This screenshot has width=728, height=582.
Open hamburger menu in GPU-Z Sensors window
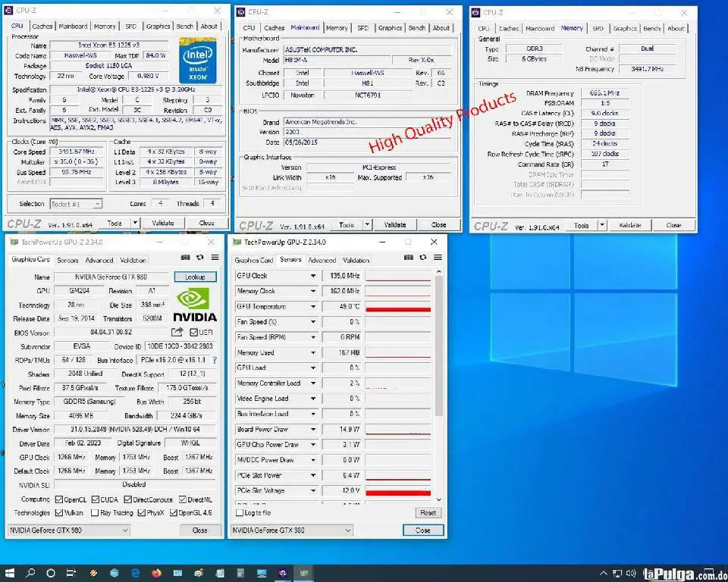438,257
